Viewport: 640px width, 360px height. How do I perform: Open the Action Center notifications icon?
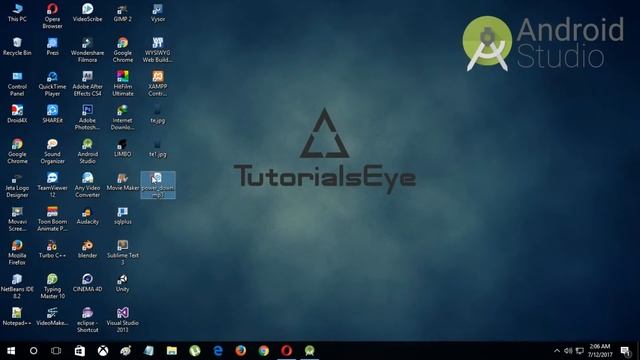[x=625, y=351]
